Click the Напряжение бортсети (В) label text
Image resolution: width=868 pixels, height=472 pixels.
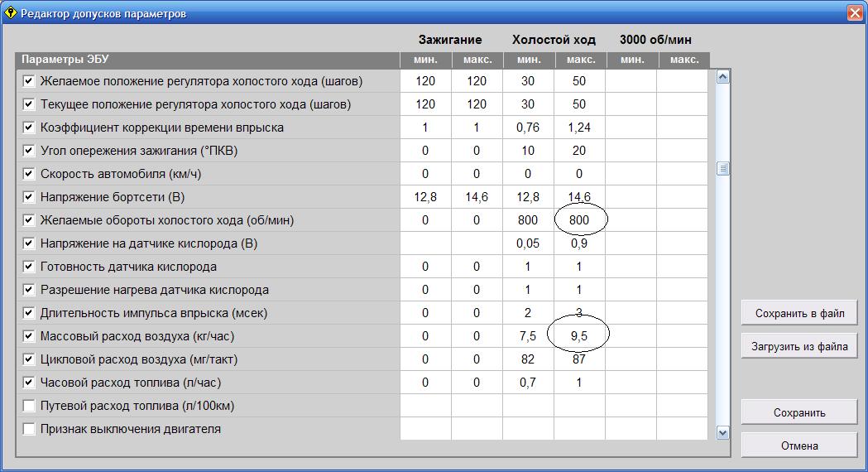113,197
